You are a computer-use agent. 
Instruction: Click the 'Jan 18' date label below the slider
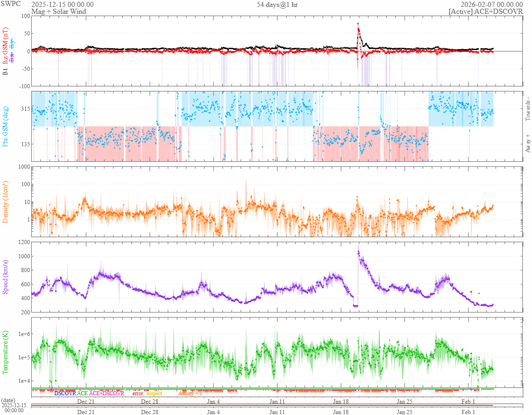click(341, 412)
